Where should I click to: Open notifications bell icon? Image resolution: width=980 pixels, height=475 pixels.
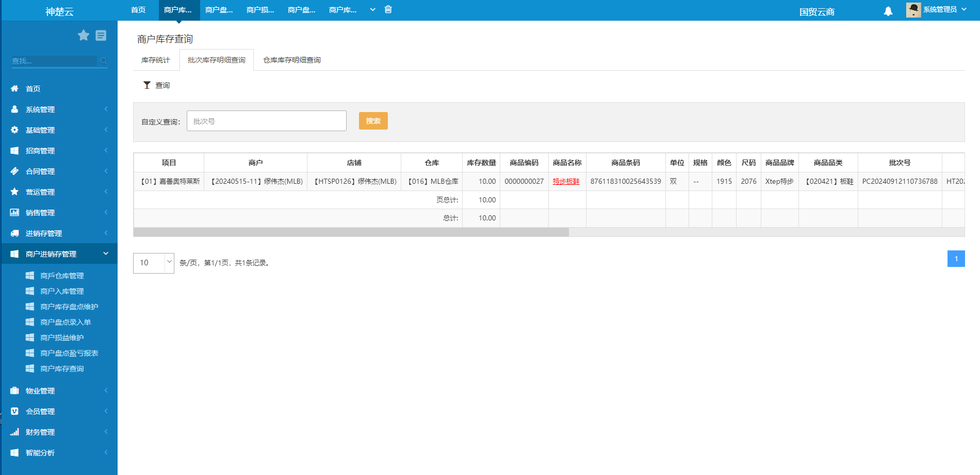888,11
